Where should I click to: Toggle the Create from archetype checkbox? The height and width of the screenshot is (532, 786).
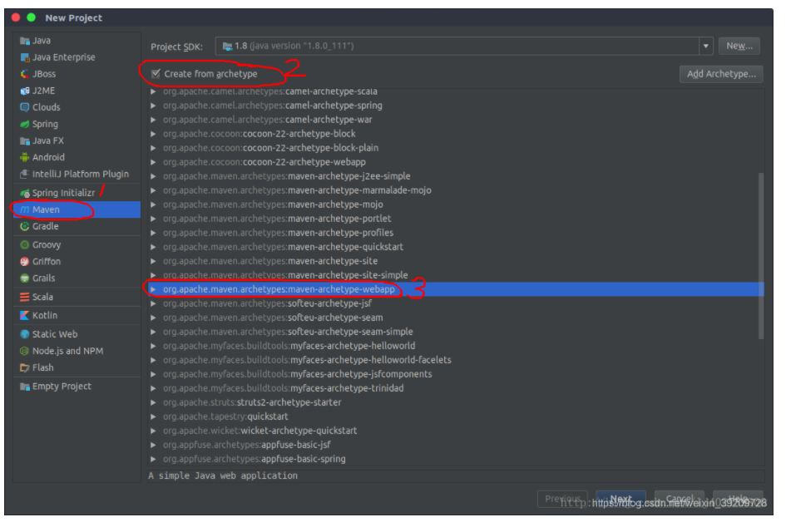click(x=156, y=74)
